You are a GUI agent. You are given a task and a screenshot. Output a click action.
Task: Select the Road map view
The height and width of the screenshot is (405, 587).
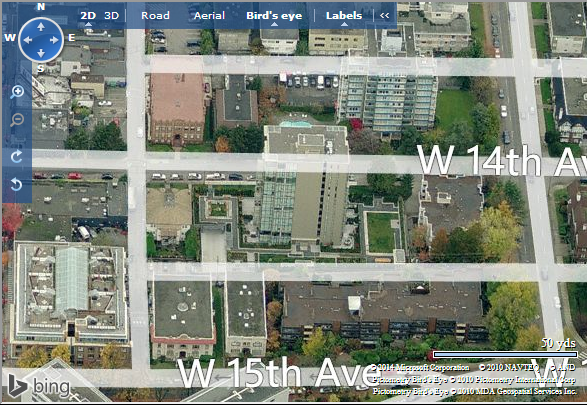(x=155, y=15)
